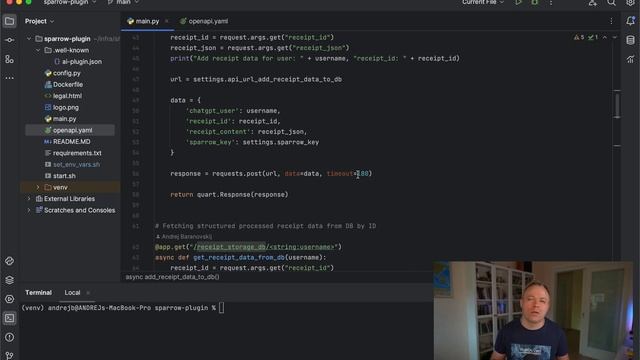Close the main.py editor tab

[167, 21]
